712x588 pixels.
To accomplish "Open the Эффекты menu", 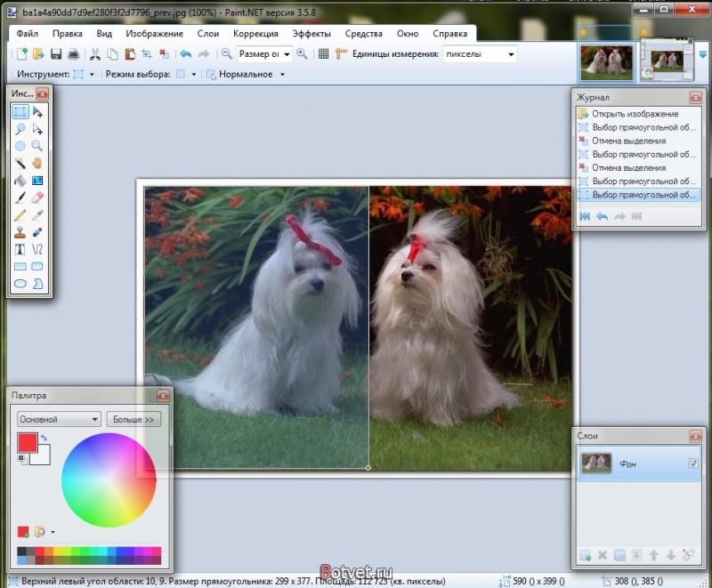I will coord(311,34).
